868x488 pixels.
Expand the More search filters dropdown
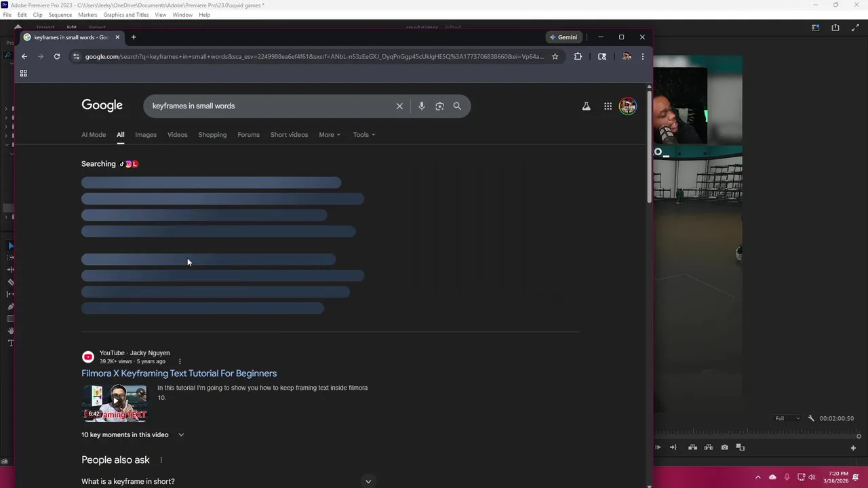(x=330, y=134)
